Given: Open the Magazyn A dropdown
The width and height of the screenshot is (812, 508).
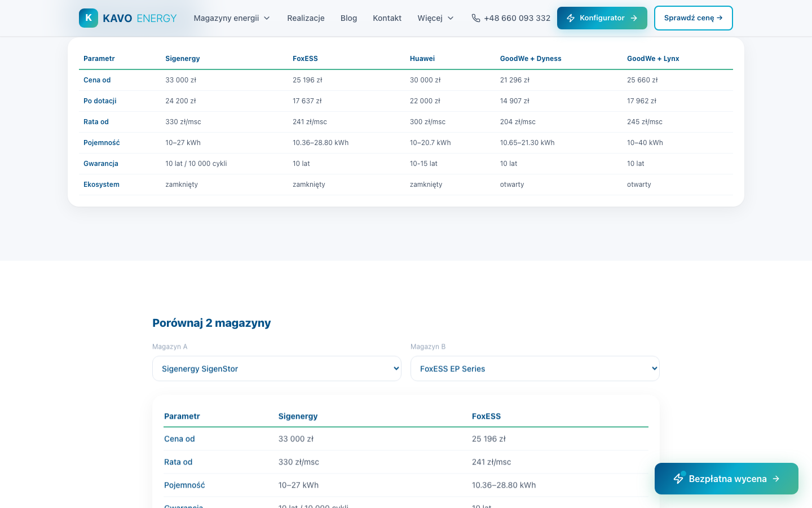Looking at the screenshot, I should pyautogui.click(x=277, y=369).
